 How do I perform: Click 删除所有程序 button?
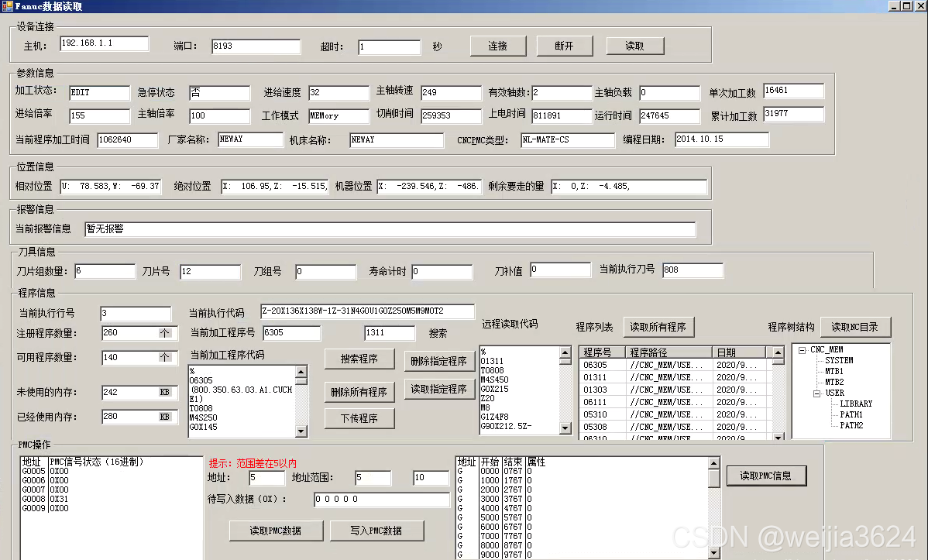[x=359, y=392]
